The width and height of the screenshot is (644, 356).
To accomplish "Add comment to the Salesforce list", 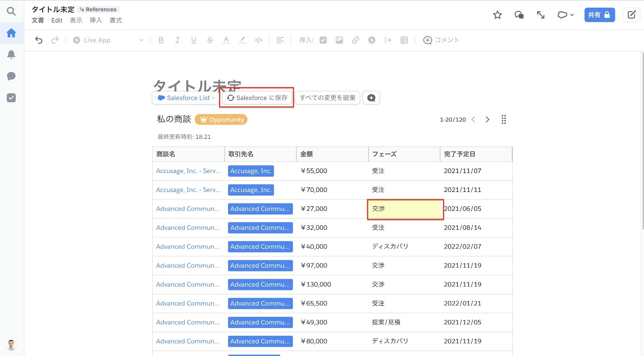I will [x=372, y=98].
